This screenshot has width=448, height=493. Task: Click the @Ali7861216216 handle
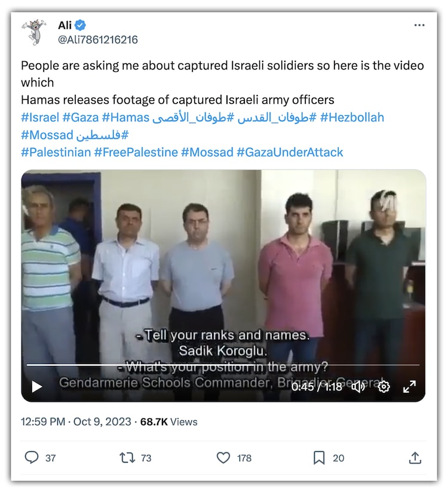(98, 39)
